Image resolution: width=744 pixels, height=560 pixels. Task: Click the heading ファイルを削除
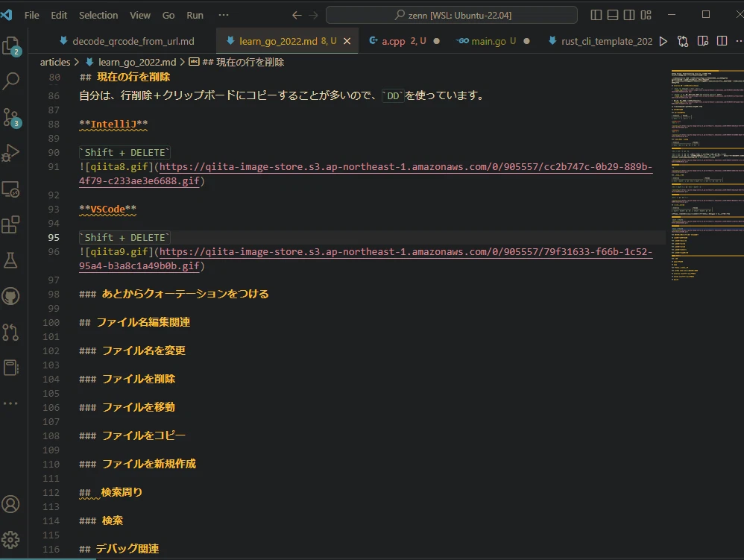click(127, 380)
